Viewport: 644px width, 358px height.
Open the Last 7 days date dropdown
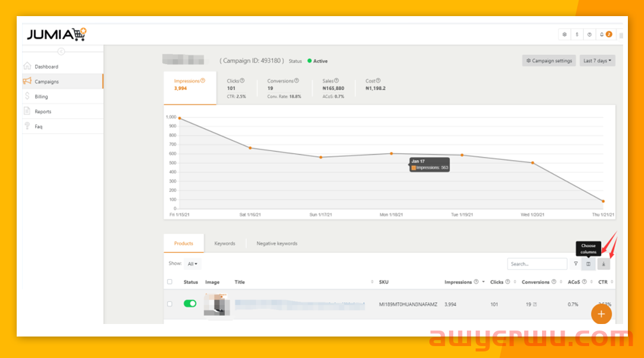point(597,61)
